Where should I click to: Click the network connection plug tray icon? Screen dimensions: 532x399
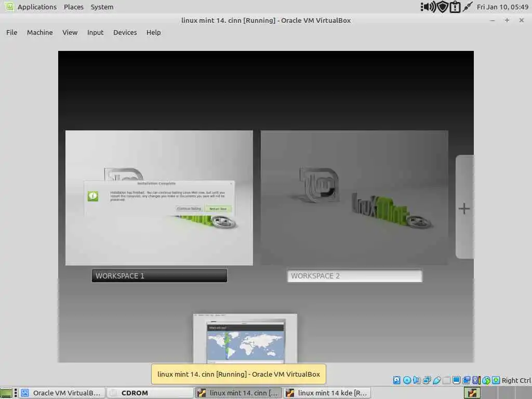pos(468,7)
